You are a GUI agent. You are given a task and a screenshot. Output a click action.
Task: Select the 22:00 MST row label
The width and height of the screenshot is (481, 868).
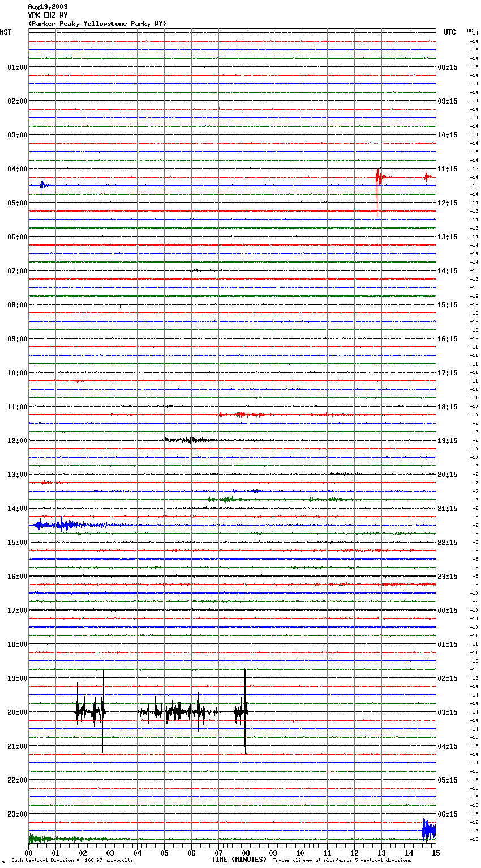(x=18, y=780)
